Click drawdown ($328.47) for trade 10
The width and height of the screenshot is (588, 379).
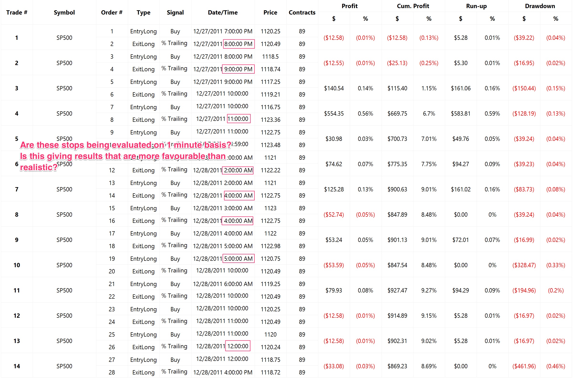coord(525,265)
